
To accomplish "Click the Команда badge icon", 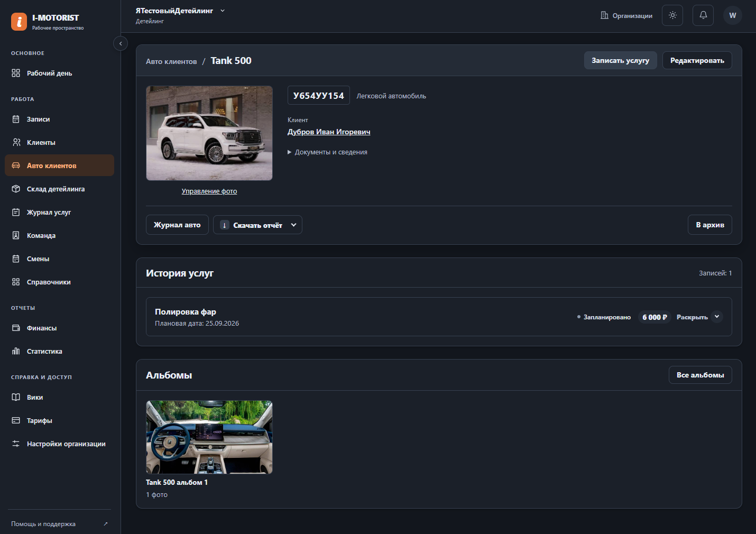I will [16, 235].
